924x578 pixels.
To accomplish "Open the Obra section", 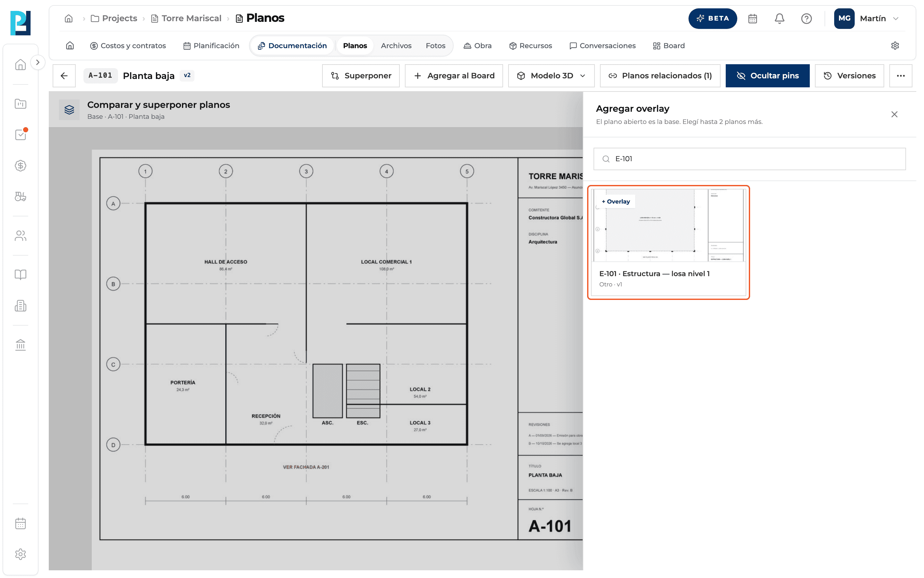I will click(477, 46).
